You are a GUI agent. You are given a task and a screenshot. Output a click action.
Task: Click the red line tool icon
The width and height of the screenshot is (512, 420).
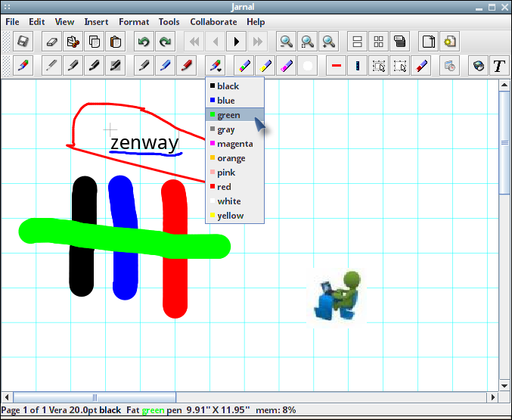tap(337, 66)
